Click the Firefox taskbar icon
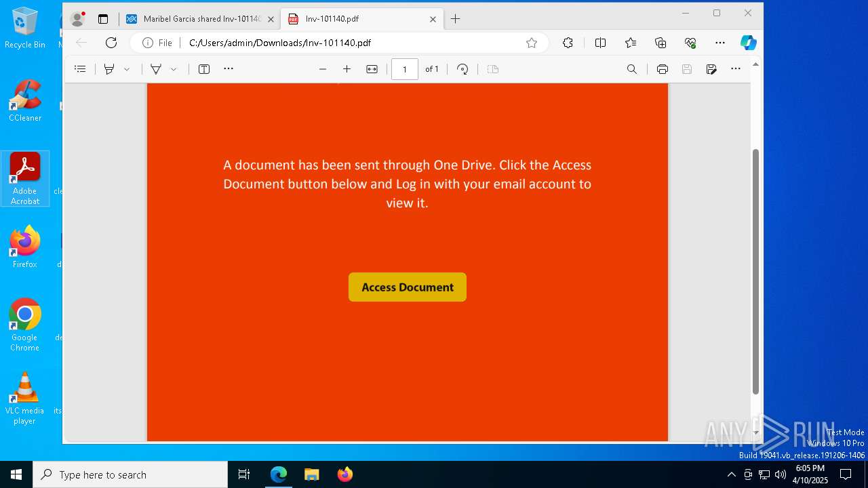Screen dimensions: 868x488 344,474
